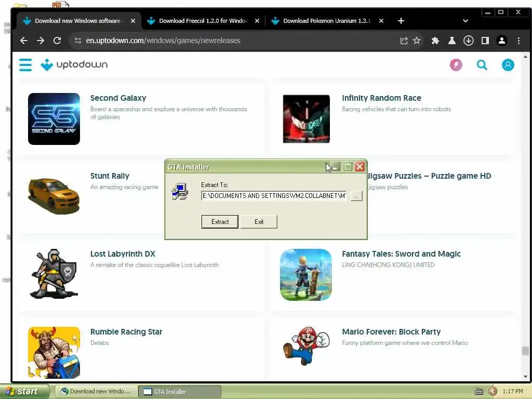Open the Mario Forever: Block Party link
532x399 pixels.
tap(391, 332)
